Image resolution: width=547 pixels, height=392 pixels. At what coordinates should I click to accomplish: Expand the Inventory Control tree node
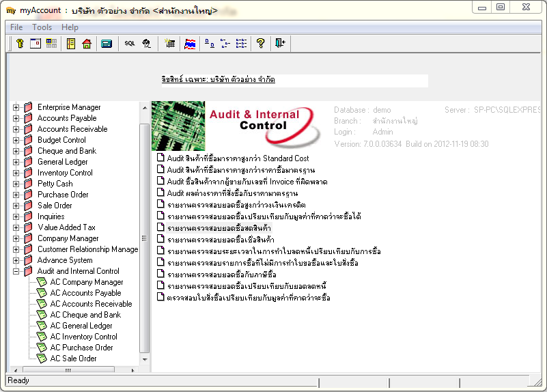click(16, 173)
